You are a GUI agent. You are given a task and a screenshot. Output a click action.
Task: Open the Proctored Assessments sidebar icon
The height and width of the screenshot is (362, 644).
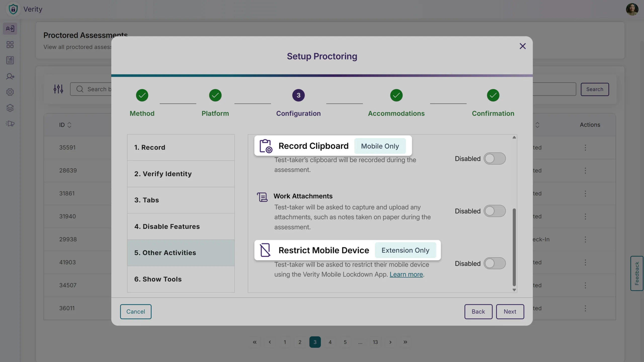(10, 28)
